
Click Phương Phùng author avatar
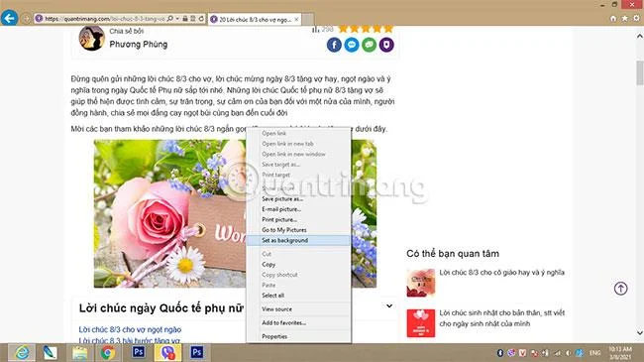[x=91, y=39]
